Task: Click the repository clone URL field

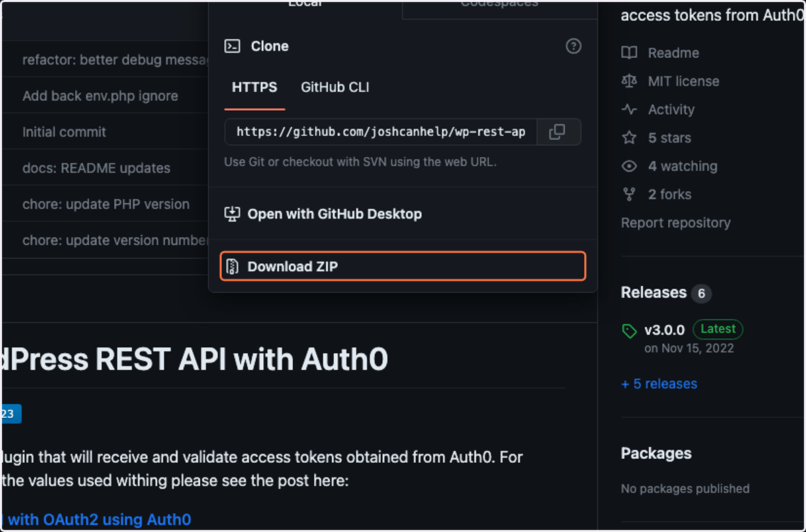Action: click(380, 132)
